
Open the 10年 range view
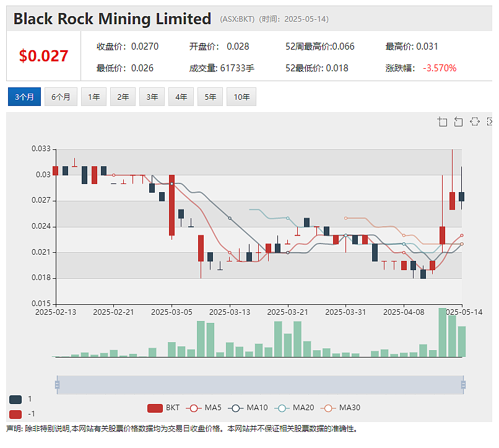241,97
